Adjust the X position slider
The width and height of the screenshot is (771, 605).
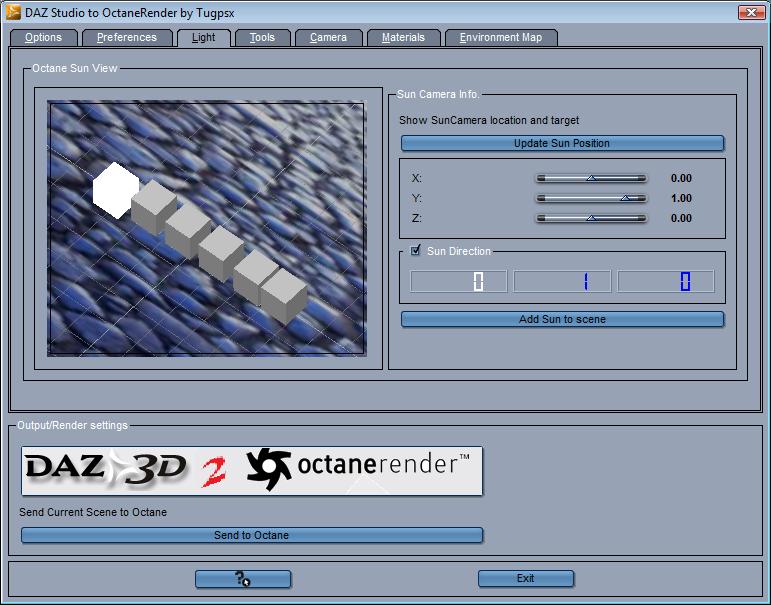pos(591,178)
